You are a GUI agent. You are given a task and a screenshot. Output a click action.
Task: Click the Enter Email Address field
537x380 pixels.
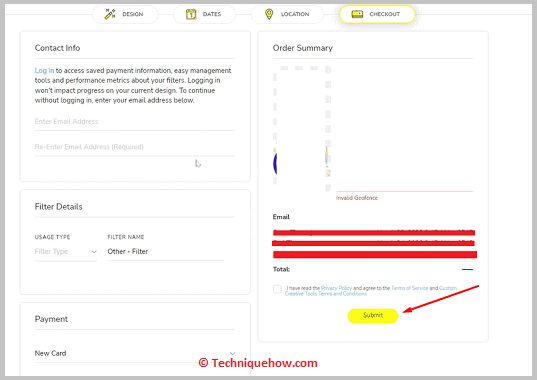tap(135, 122)
